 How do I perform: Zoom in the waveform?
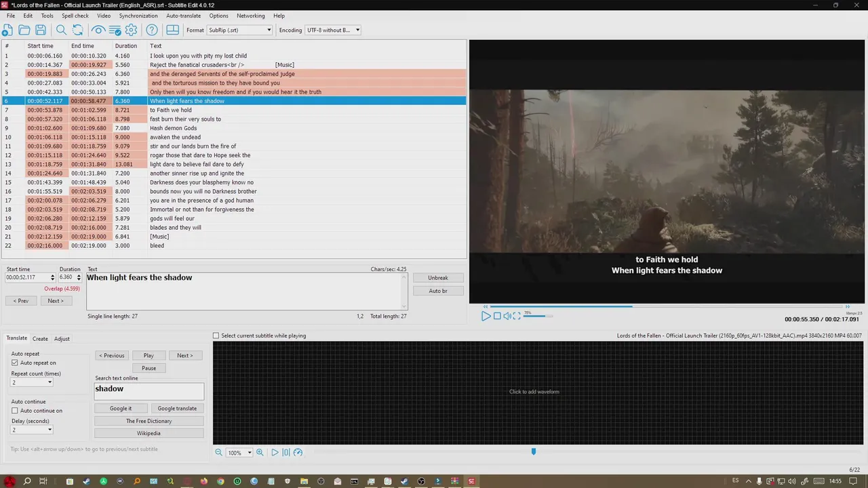pyautogui.click(x=260, y=453)
